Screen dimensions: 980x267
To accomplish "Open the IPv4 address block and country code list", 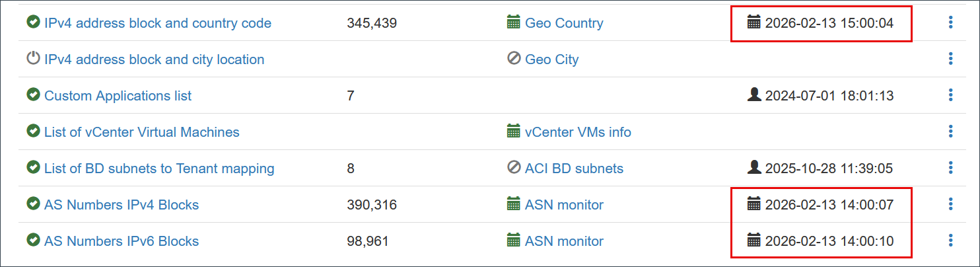I will coord(157,23).
